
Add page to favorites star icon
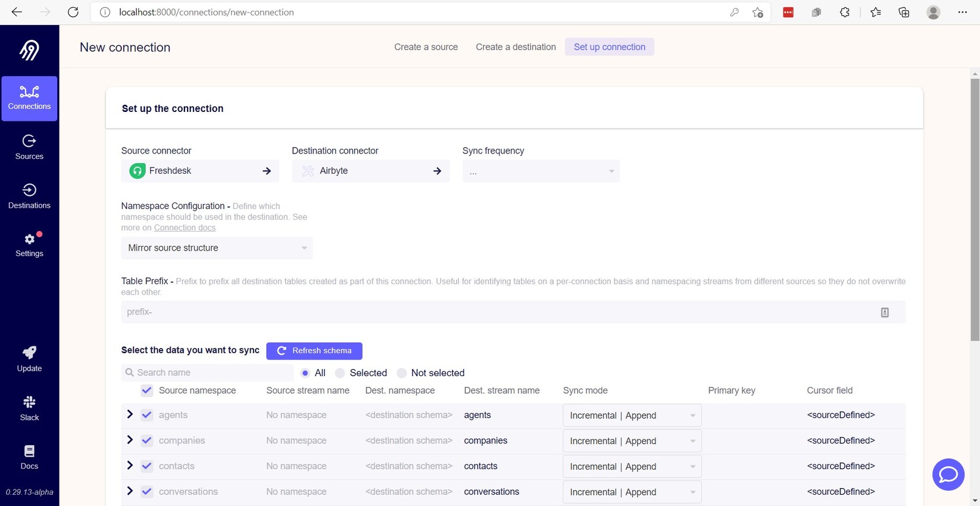(757, 12)
